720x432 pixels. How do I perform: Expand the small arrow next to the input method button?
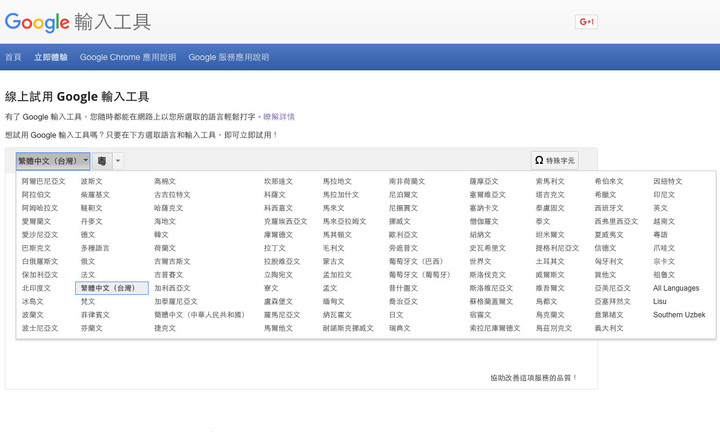coord(118,161)
